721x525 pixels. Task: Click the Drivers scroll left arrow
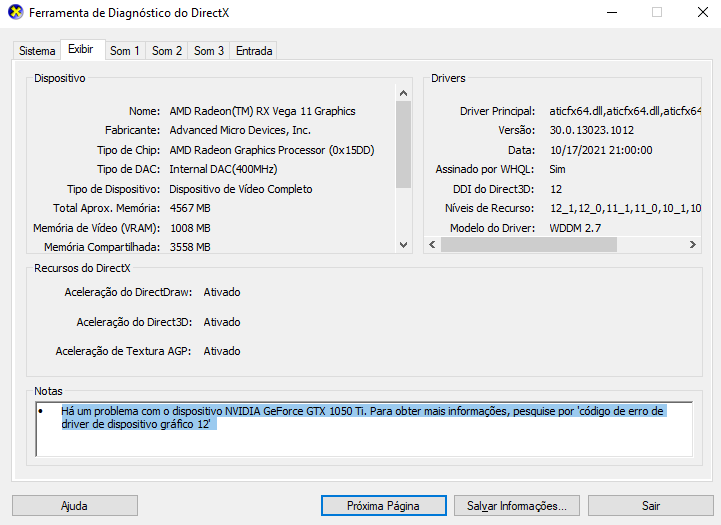(432, 245)
